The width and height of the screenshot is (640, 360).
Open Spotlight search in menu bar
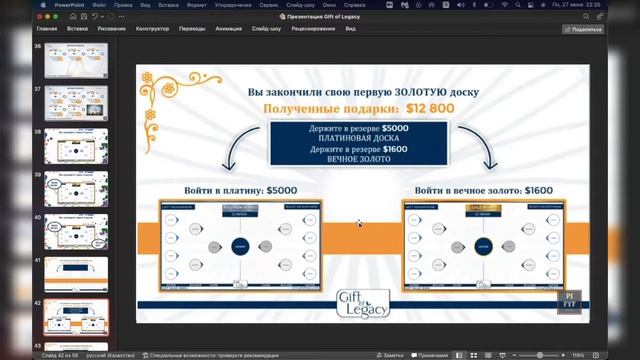pos(518,5)
